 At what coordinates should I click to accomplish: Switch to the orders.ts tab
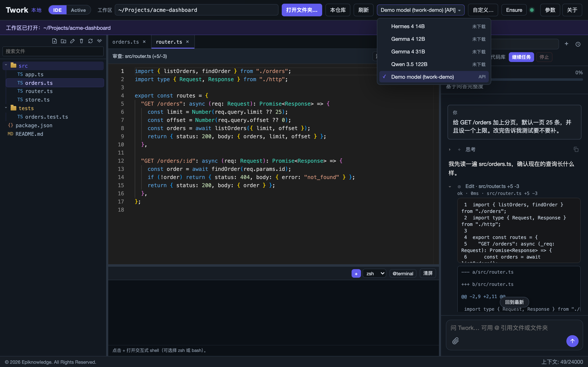[x=126, y=42]
